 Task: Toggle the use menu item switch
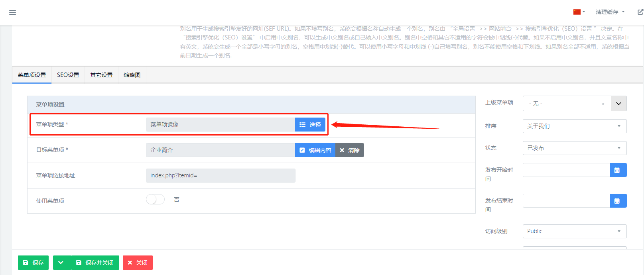coord(155,199)
